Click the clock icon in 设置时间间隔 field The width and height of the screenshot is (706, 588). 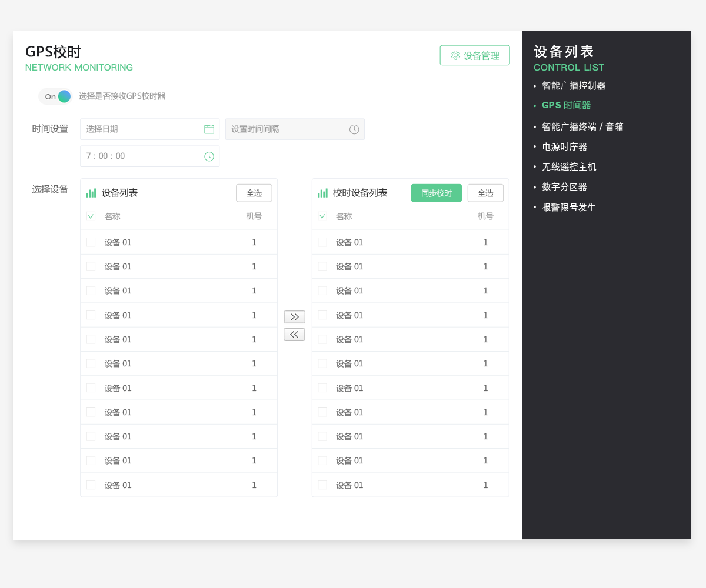point(354,129)
